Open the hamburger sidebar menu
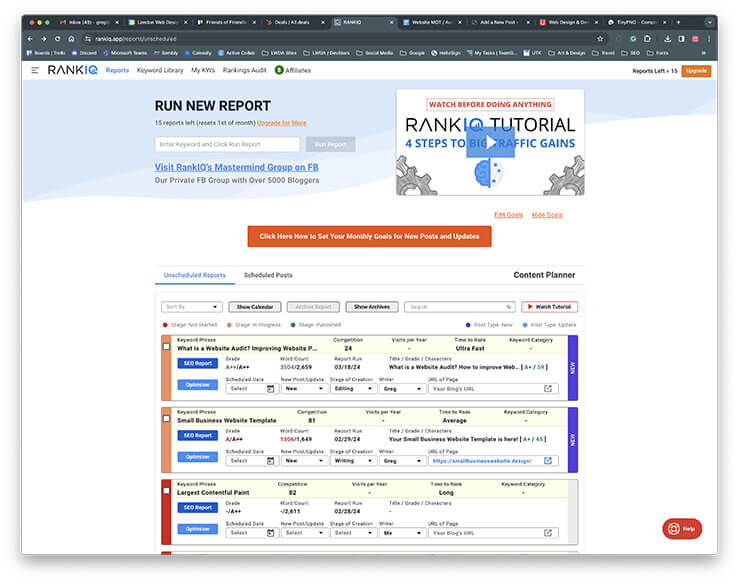The width and height of the screenshot is (739, 583). click(x=35, y=70)
